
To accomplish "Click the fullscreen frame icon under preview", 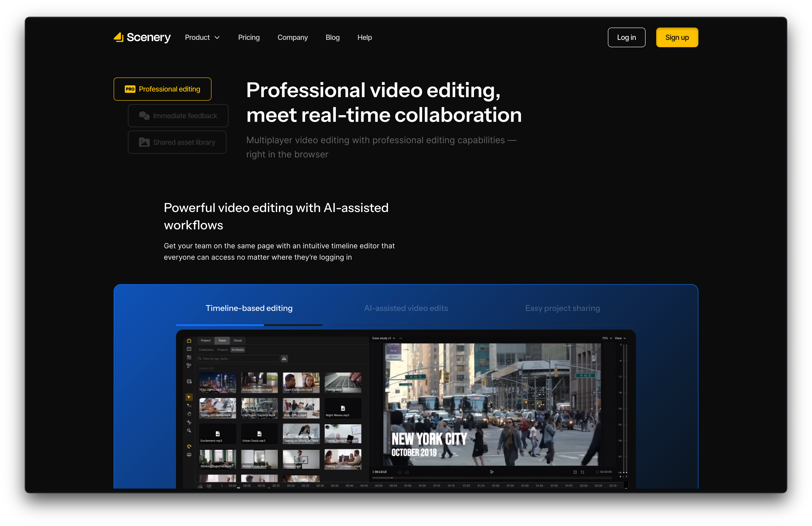I will coord(575,472).
